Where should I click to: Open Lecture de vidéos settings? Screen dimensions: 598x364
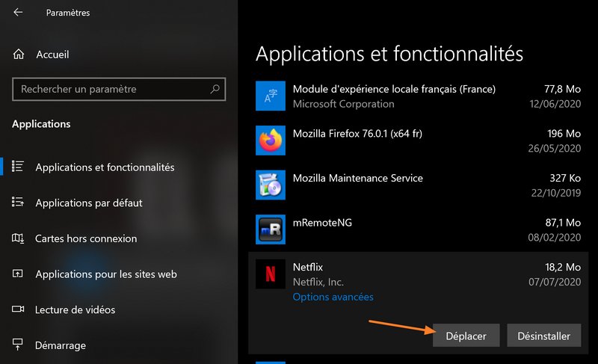point(75,310)
